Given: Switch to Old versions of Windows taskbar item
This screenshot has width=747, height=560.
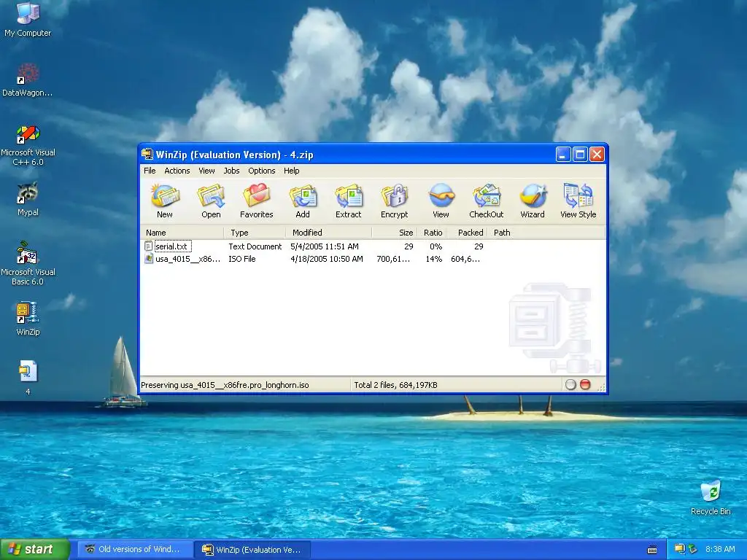Looking at the screenshot, I should (135, 549).
